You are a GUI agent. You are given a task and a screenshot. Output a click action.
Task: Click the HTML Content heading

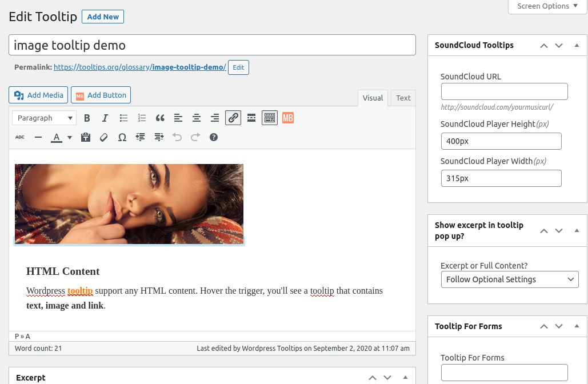63,271
